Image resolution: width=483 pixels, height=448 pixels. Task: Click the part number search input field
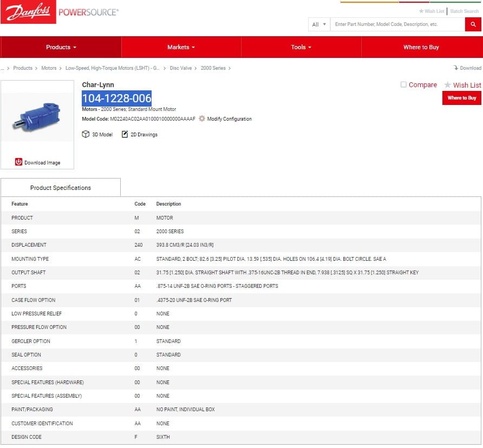pos(397,24)
